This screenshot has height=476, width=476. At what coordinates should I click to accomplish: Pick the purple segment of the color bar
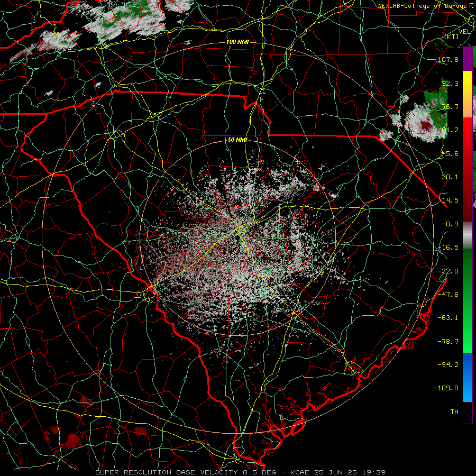pyautogui.click(x=467, y=59)
